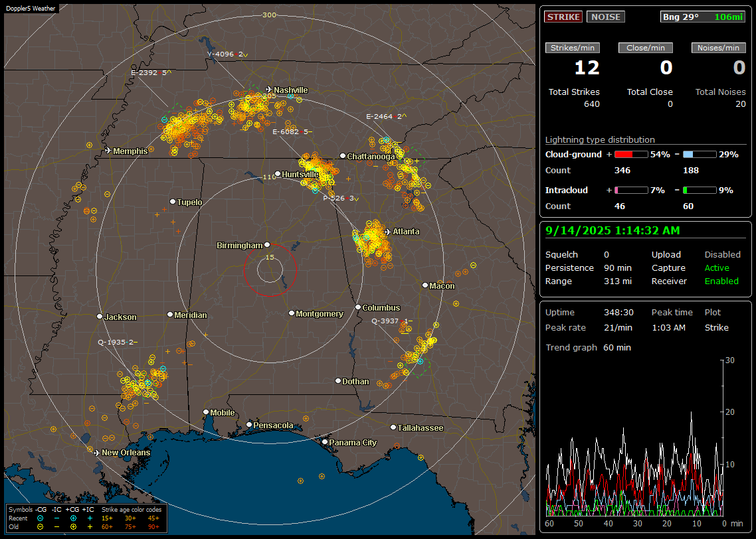The height and width of the screenshot is (539, 756).
Task: Click the 90+ strike age color code
Action: (154, 527)
